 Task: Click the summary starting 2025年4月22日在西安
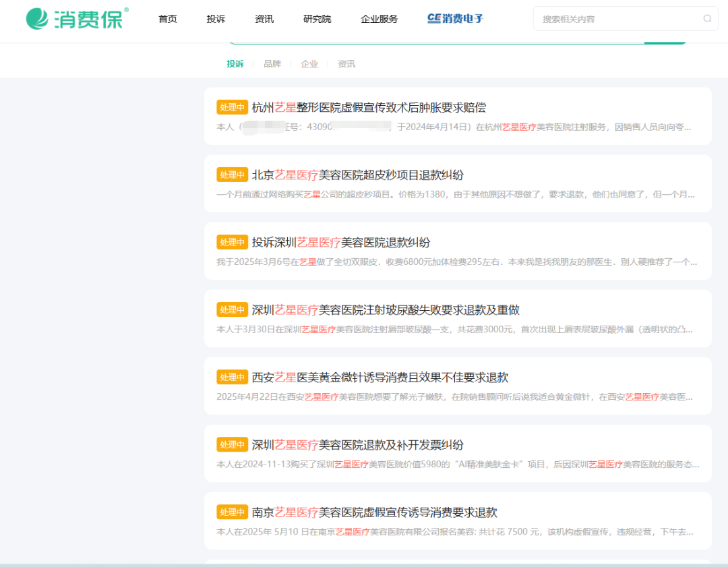(454, 396)
